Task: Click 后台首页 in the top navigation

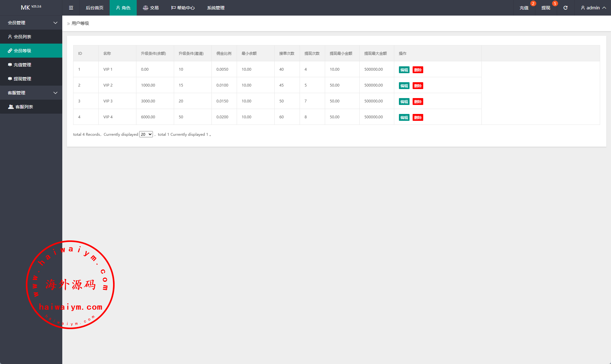Action: [x=95, y=8]
